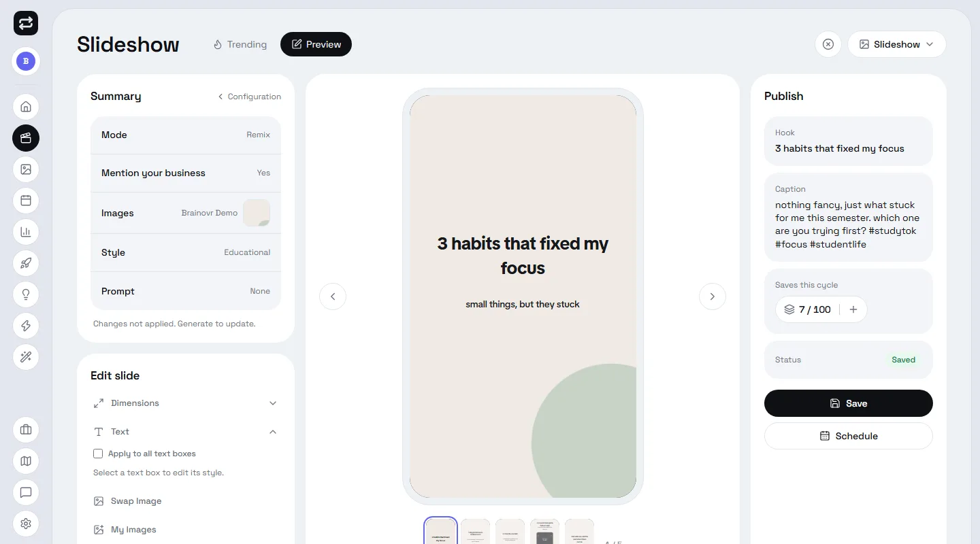Open the calendar sidebar icon

[x=26, y=201]
